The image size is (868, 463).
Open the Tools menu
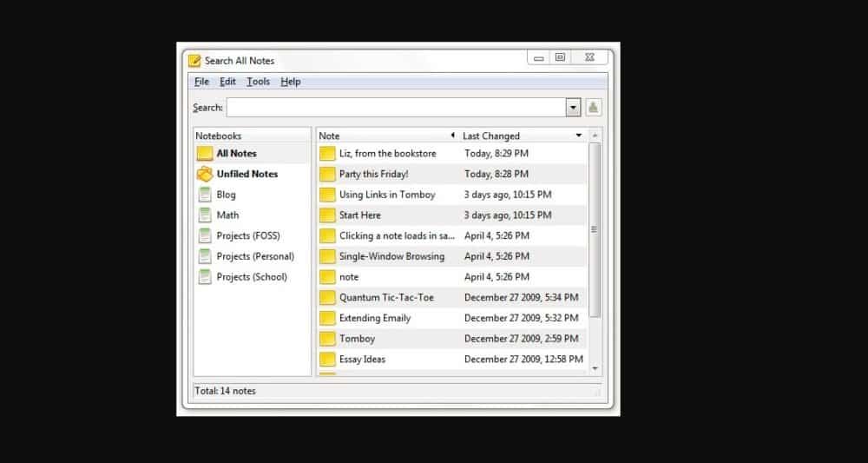tap(258, 82)
